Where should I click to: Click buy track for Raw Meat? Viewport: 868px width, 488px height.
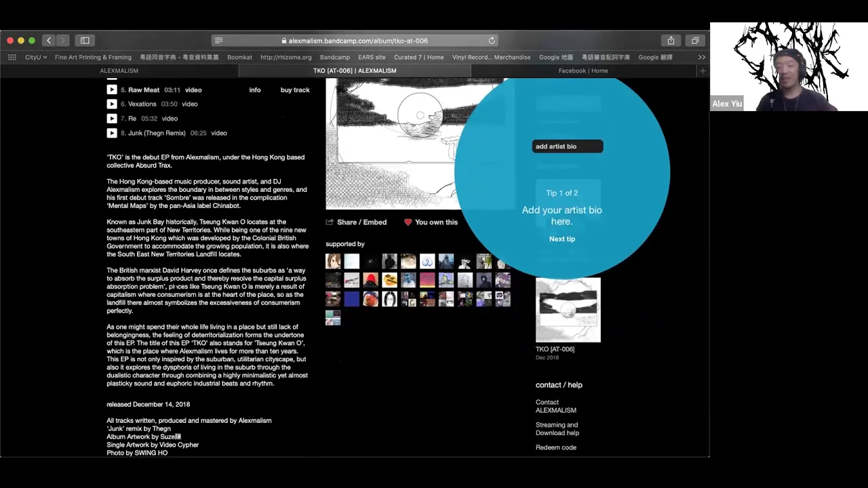295,90
